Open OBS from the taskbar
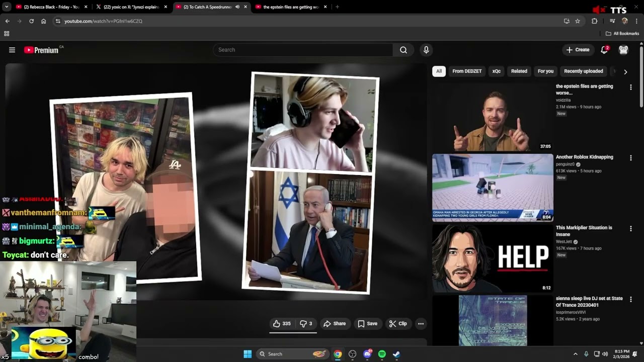The image size is (644, 362). (352, 354)
